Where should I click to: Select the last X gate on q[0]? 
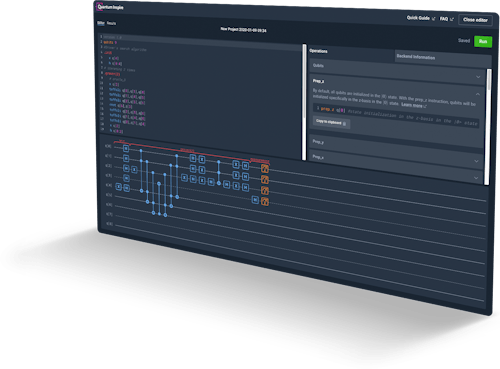click(236, 164)
